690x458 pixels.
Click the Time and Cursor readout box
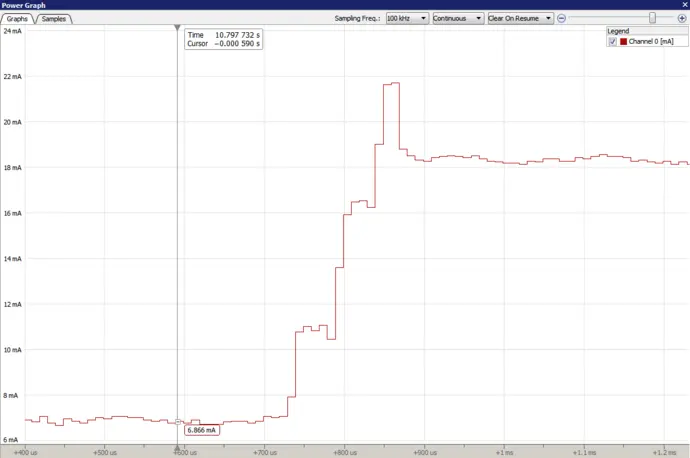pyautogui.click(x=224, y=39)
